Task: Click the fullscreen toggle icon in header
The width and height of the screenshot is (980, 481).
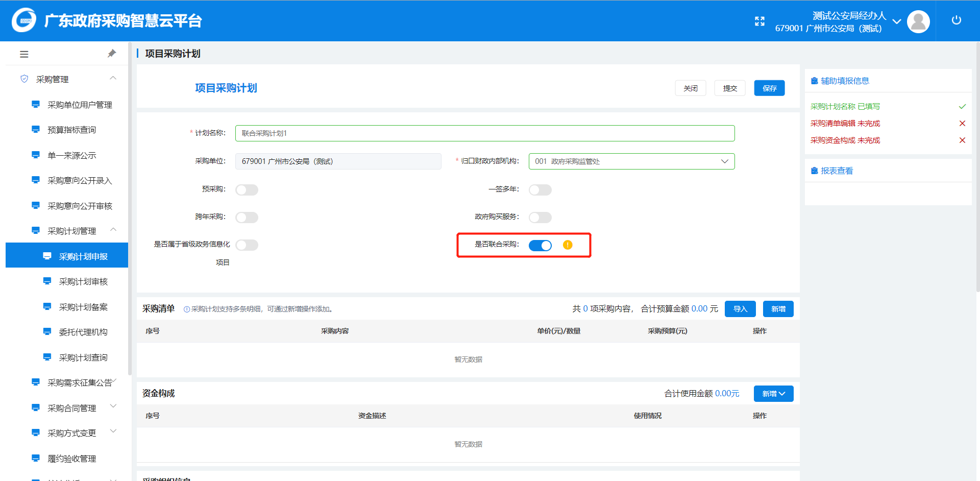Action: [x=759, y=21]
